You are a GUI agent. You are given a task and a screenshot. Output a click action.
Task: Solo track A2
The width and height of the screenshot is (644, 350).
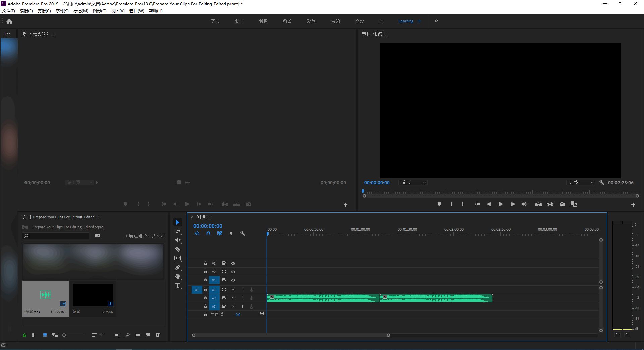click(242, 298)
